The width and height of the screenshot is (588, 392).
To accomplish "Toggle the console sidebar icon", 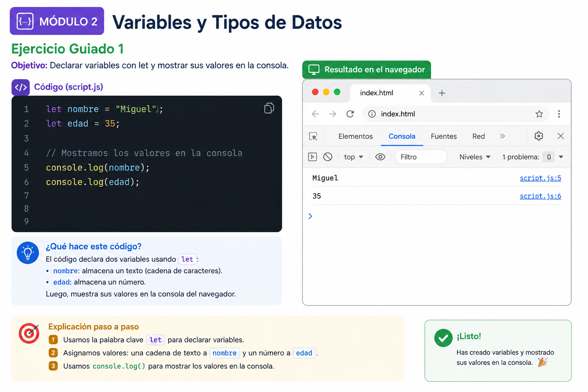I will tap(312, 157).
